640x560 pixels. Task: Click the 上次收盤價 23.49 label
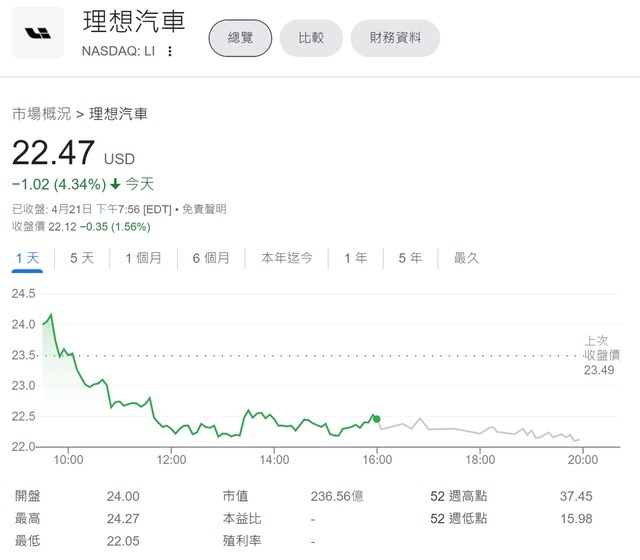pos(601,355)
